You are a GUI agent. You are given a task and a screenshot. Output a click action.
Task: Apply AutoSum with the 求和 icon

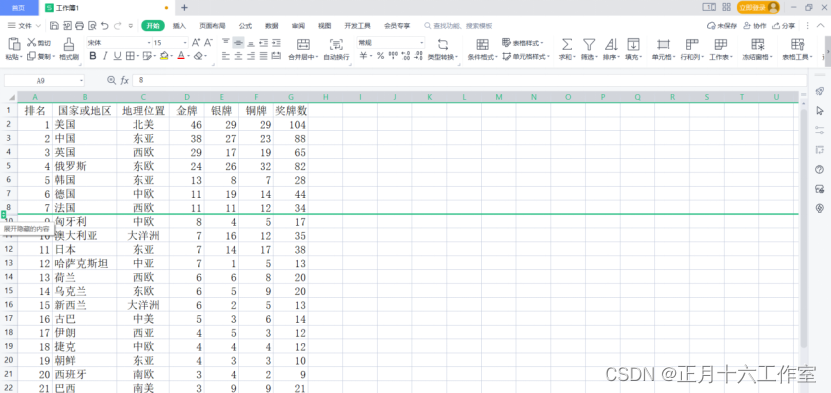pos(567,44)
